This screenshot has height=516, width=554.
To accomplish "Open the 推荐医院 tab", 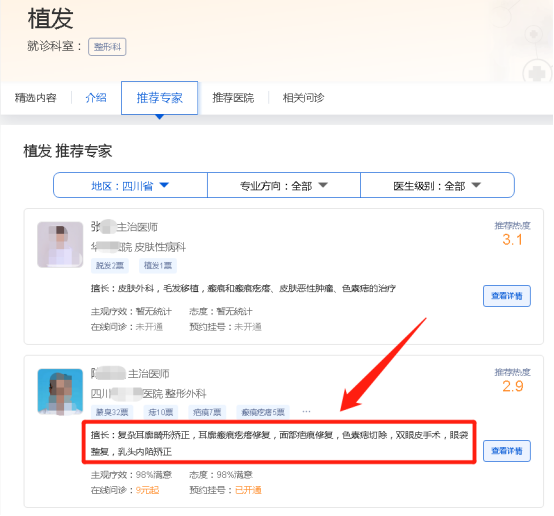I will [x=233, y=98].
